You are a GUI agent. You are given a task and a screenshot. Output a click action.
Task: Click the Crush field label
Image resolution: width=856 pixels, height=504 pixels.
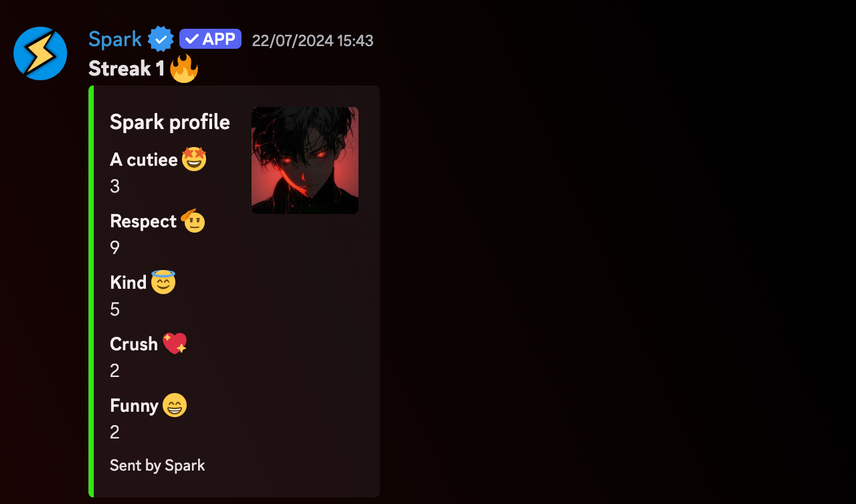pos(134,344)
